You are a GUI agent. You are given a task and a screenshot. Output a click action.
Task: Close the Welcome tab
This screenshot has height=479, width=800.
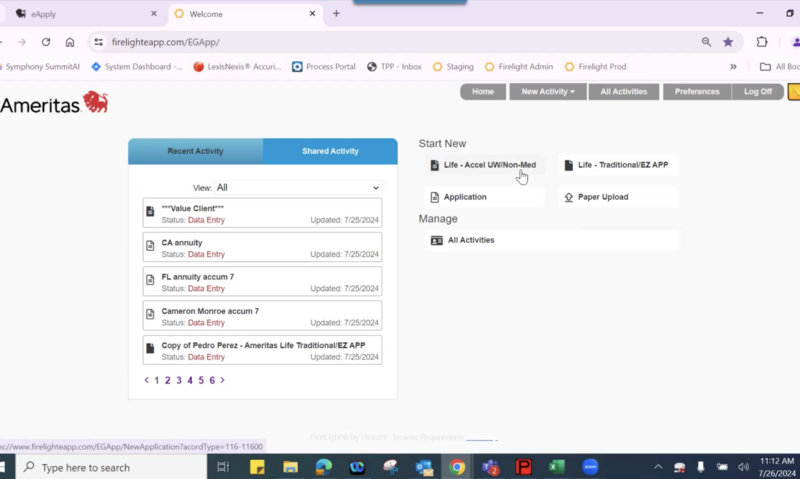click(x=312, y=14)
